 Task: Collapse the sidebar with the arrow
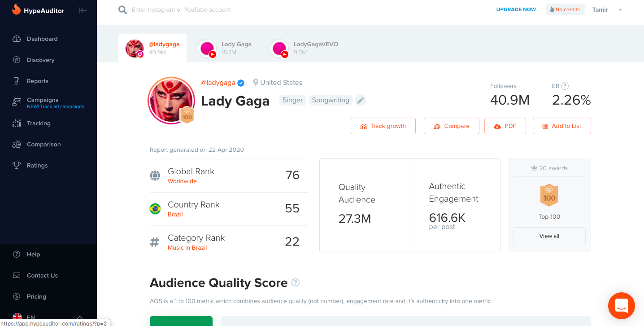tap(83, 10)
